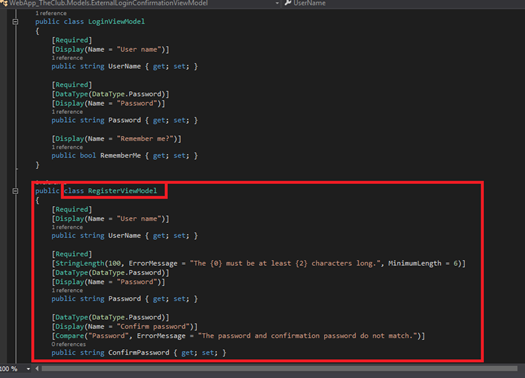Click the "User name" string in LoginViewModel
This screenshot has height=378, width=525.
tap(139, 50)
